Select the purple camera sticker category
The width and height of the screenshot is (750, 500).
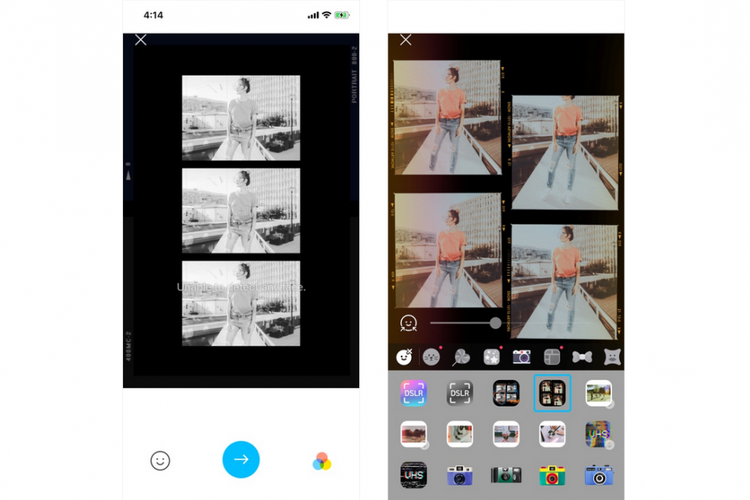point(522,357)
